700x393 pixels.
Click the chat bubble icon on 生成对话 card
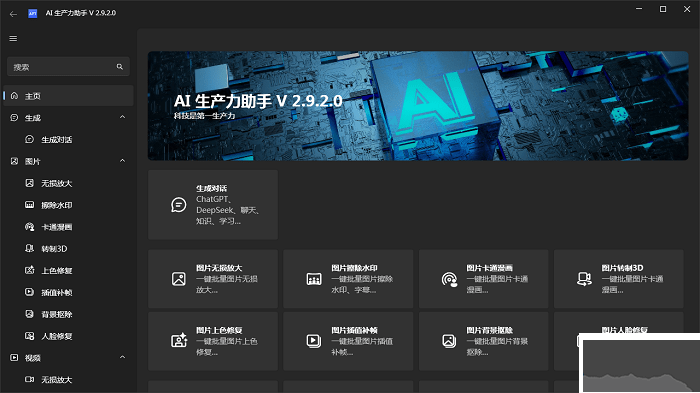[x=179, y=205]
